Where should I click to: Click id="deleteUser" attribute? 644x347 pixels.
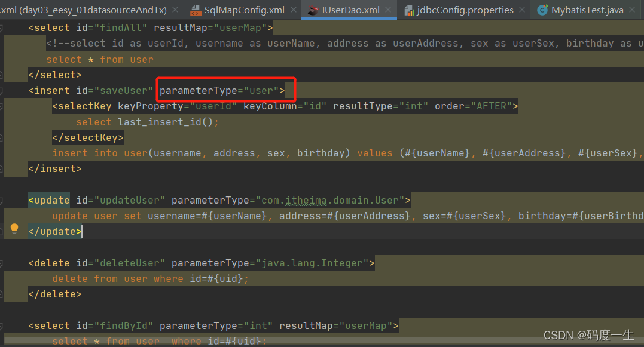click(x=121, y=263)
